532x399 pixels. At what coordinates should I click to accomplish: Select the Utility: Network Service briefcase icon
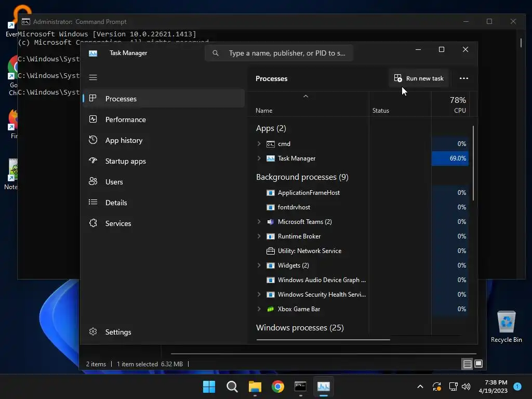pos(270,251)
